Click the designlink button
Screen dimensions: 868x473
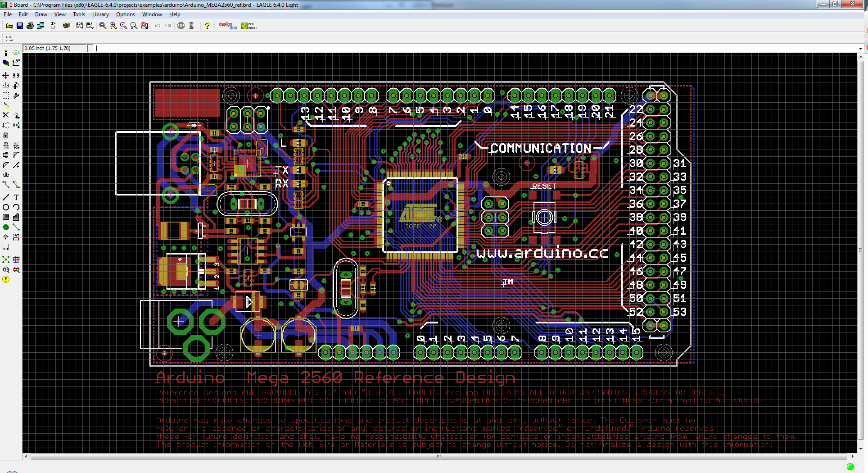pyautogui.click(x=228, y=25)
